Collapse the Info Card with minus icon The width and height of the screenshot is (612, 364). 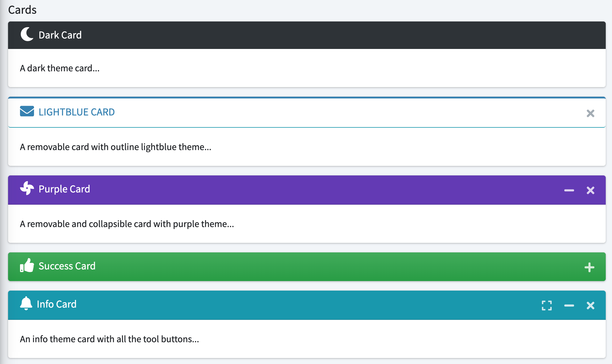(569, 306)
